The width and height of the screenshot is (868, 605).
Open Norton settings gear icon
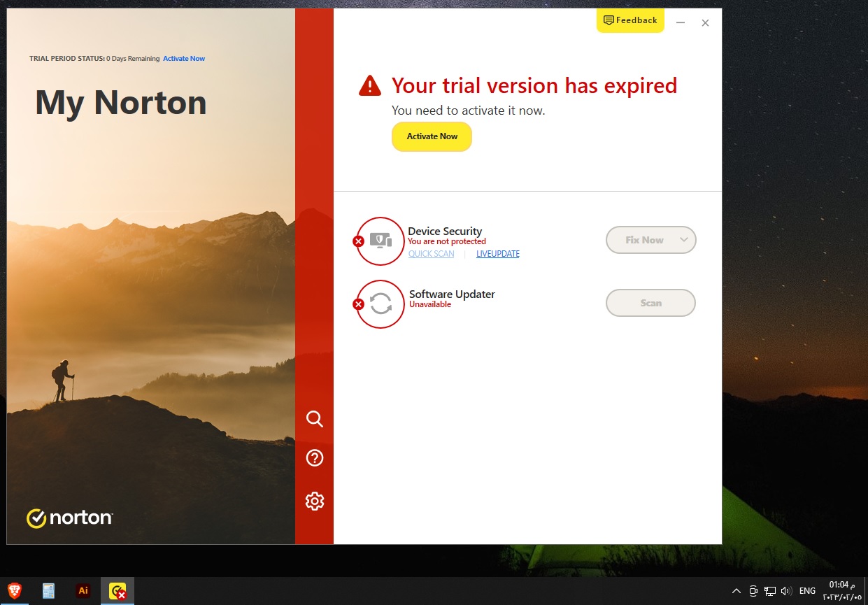[315, 501]
